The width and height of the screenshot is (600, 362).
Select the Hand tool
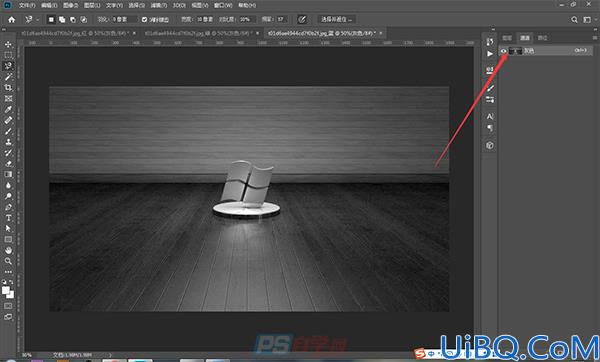click(x=8, y=250)
